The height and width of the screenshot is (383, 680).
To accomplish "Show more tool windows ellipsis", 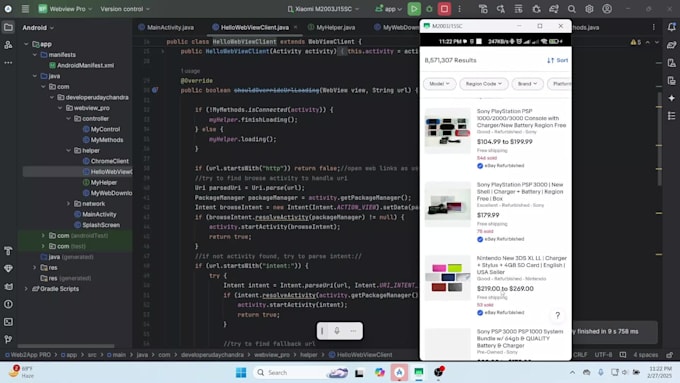I will 8,62.
